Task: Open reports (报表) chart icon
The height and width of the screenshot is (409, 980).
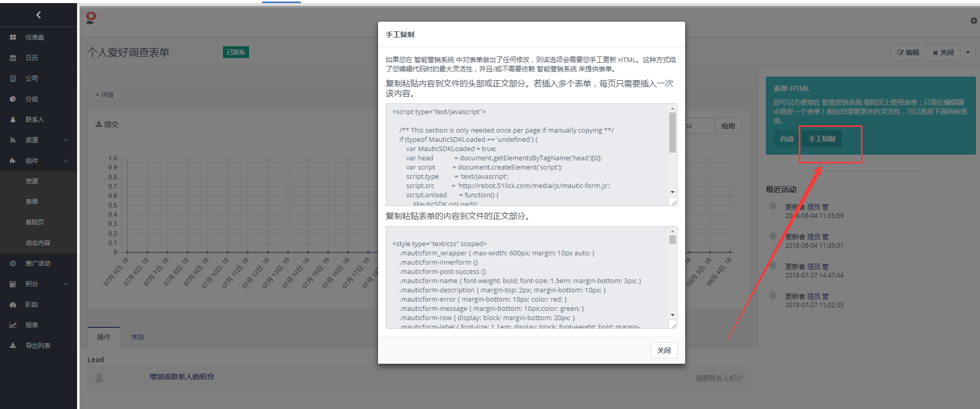Action: [13, 325]
